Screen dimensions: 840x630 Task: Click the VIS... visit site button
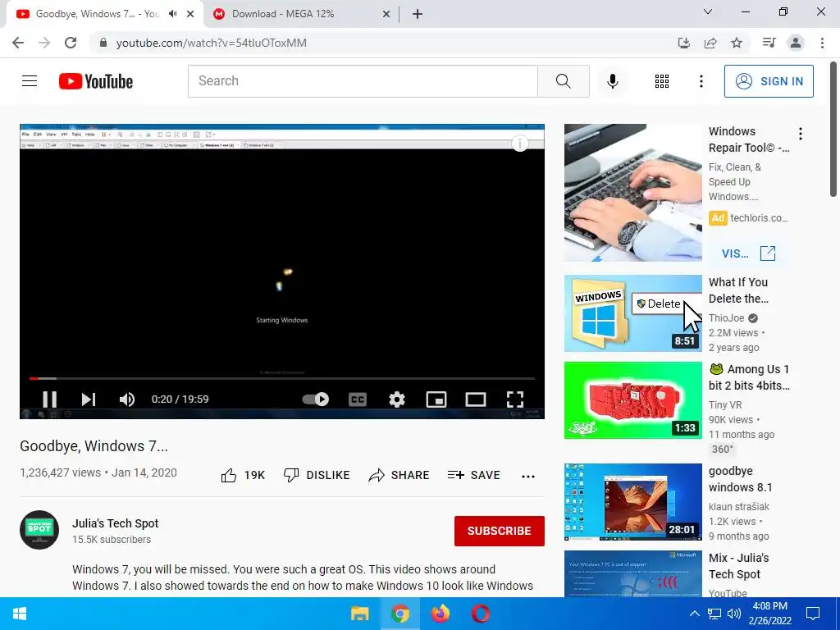[748, 253]
